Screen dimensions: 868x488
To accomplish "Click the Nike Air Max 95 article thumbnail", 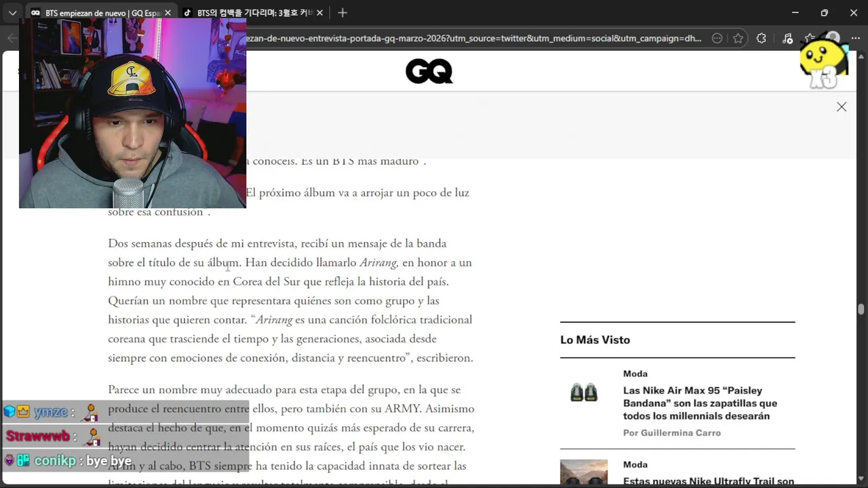I will click(x=584, y=392).
